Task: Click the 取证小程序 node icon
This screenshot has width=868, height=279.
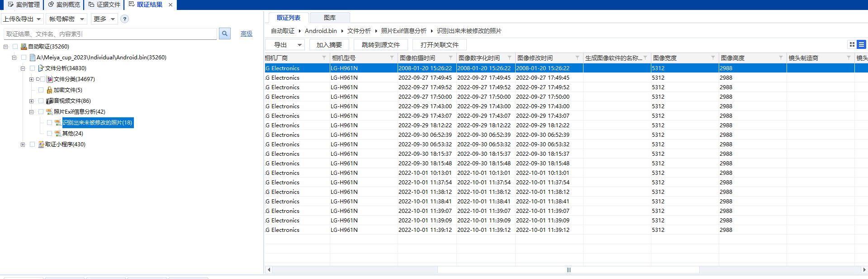Action: (x=41, y=144)
